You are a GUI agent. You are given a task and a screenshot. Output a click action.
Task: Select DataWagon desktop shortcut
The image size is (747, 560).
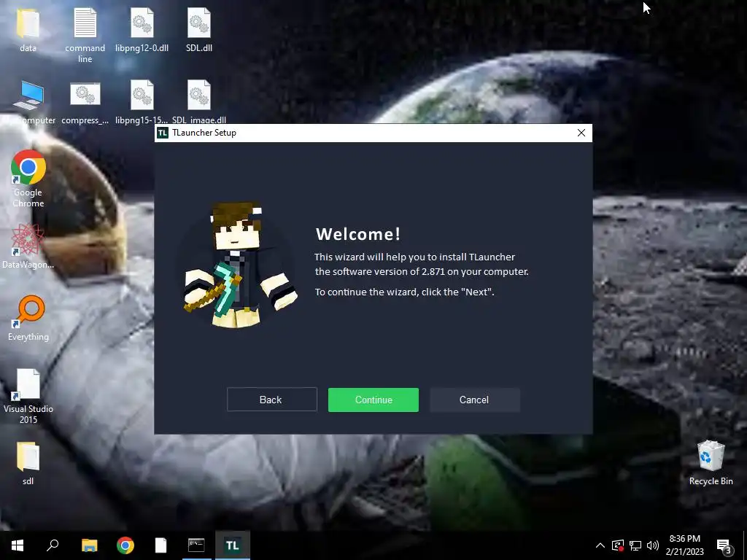click(28, 246)
